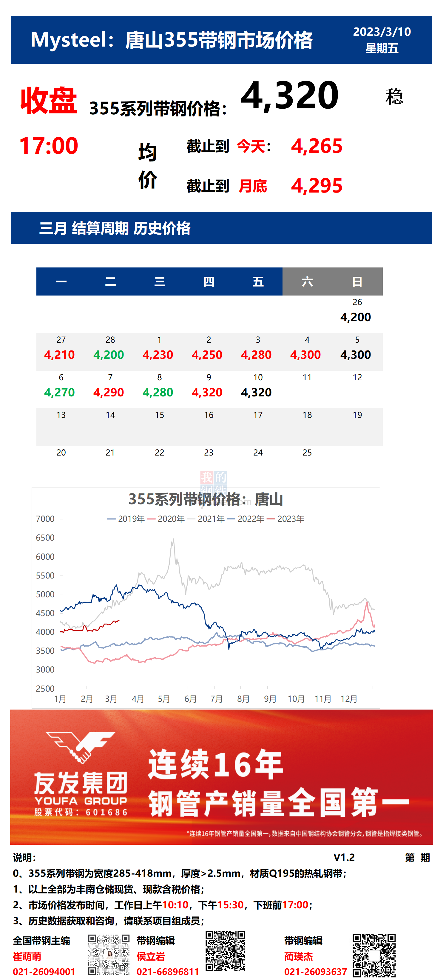
Task: Click stock code 601686 text
Action: (107, 813)
